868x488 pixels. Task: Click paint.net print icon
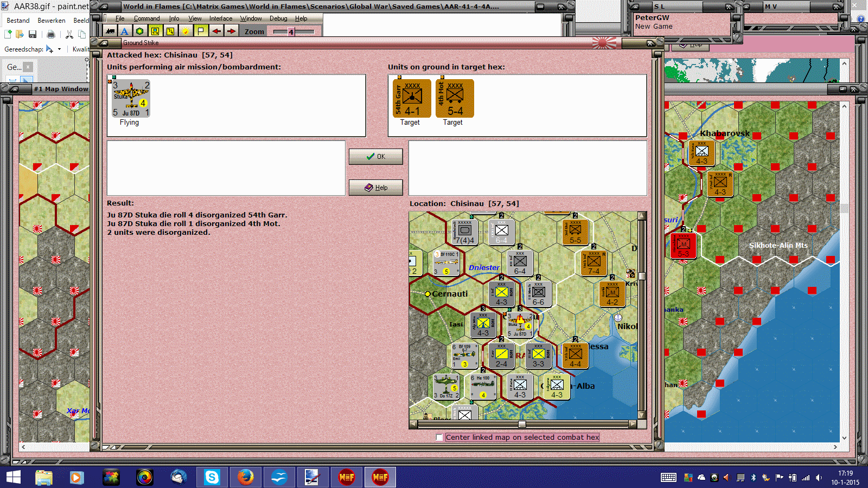point(51,34)
